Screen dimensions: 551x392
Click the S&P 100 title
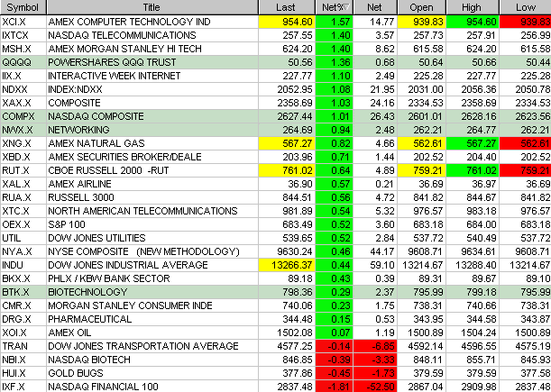point(67,224)
